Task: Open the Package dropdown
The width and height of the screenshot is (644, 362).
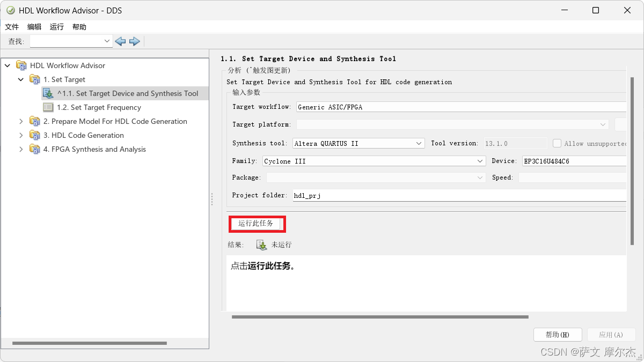Action: (481, 177)
